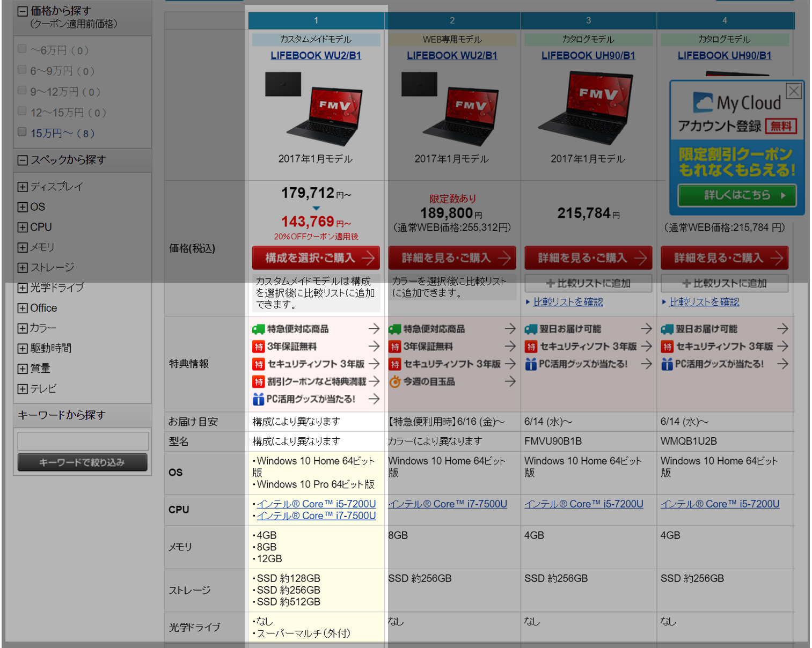Toggle the 9～12万円 price checkbox
Viewport: 812px width, 648px height.
pos(22,90)
